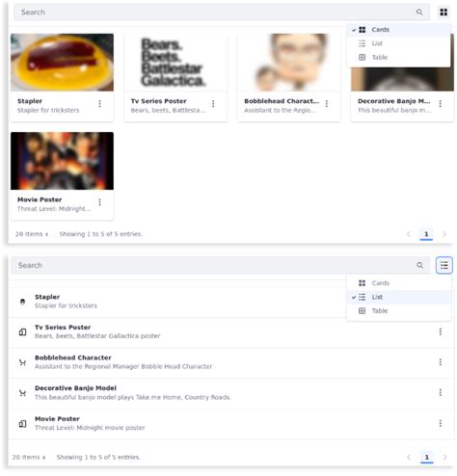Expand the 20 items per page selector in list view

(29, 457)
